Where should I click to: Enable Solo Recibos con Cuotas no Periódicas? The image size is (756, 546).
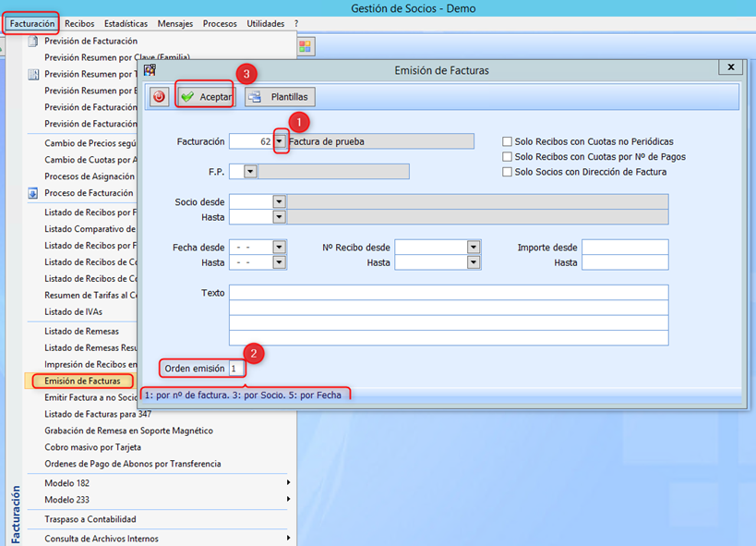(x=507, y=141)
